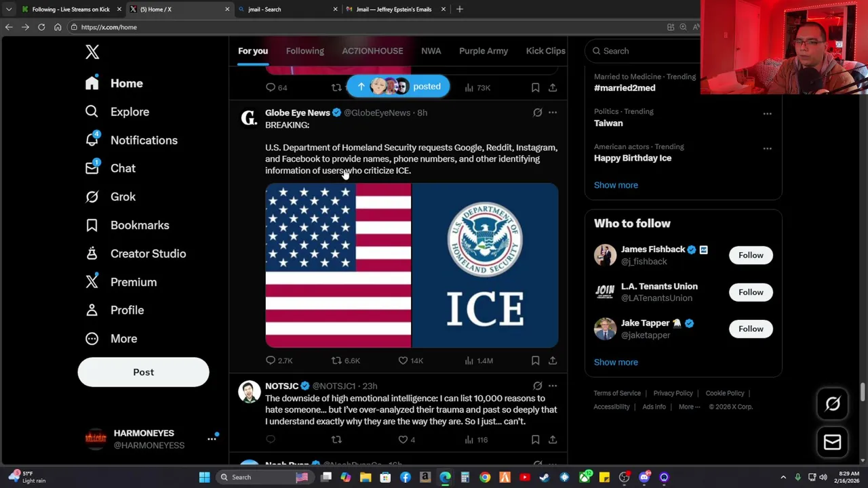Open Terms of Service link
The image size is (868, 488).
617,393
